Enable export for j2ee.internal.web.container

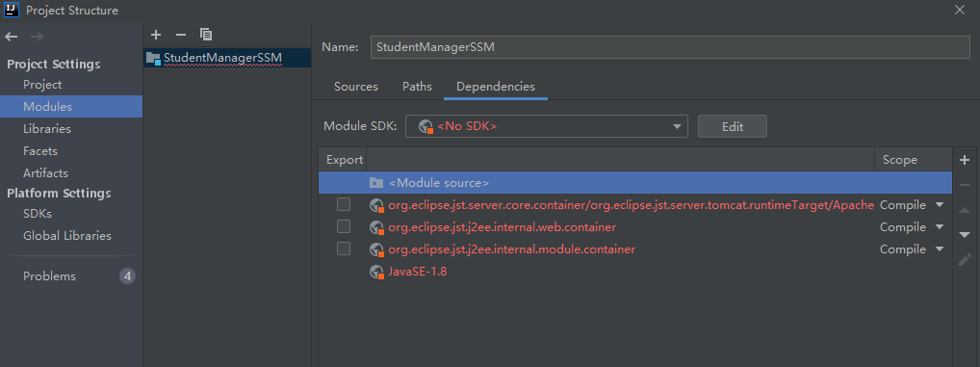344,226
